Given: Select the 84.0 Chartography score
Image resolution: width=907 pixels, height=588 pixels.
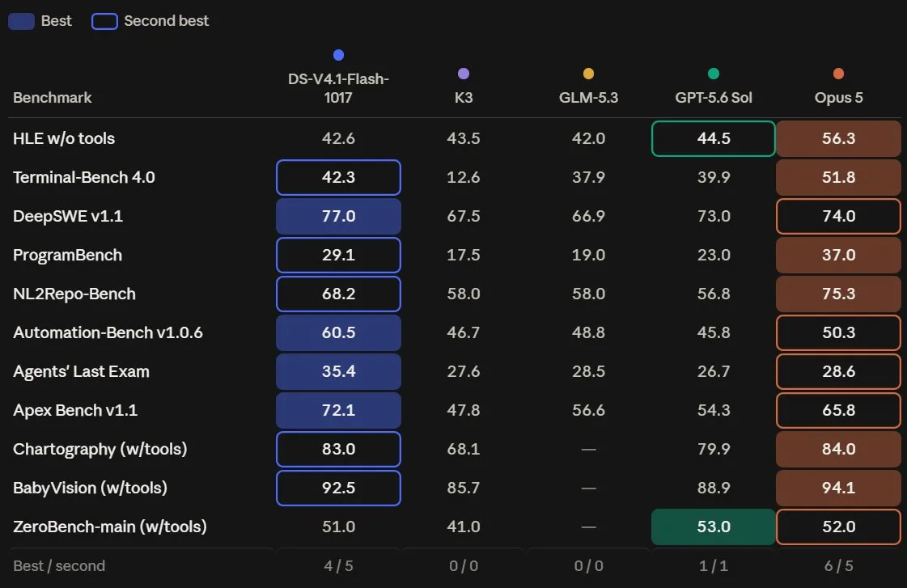Looking at the screenshot, I should (x=838, y=449).
